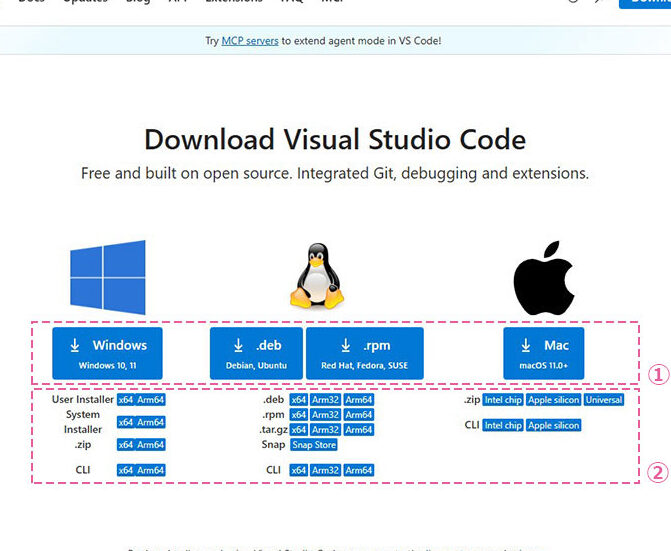Click the Mac macOS 11.0+ download button
The image size is (671, 551).
(543, 353)
